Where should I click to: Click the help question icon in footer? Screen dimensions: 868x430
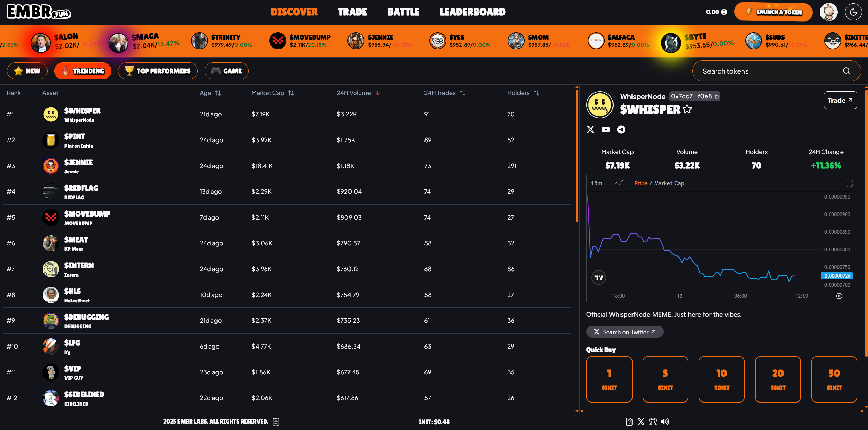tap(629, 422)
